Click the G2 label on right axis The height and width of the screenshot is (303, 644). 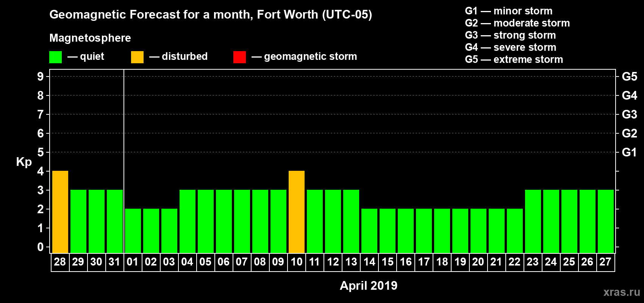(630, 133)
